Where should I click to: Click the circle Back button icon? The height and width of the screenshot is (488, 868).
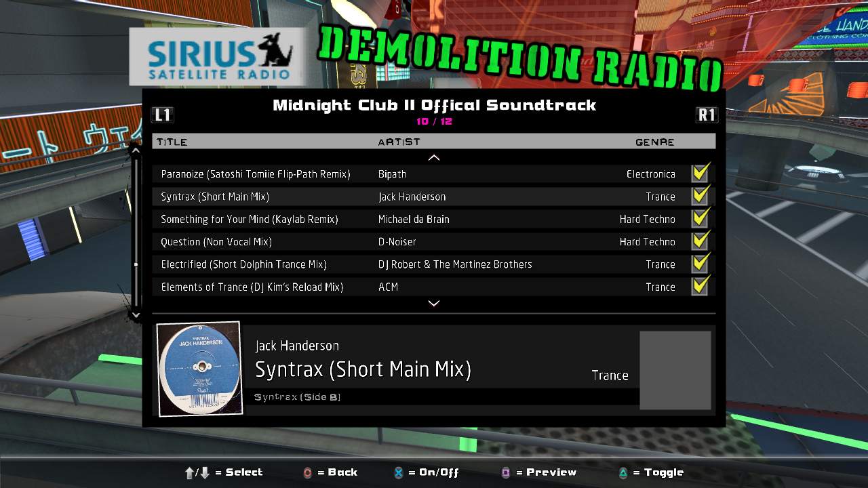[308, 473]
